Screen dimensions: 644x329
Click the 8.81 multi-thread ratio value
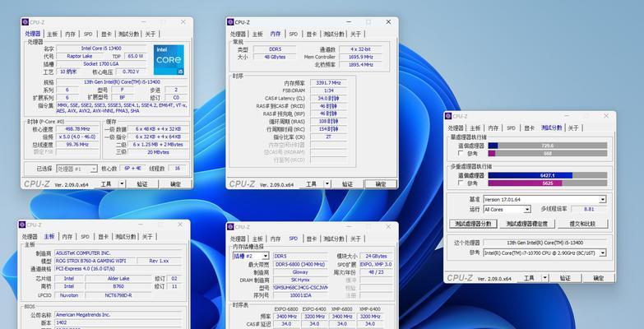[x=589, y=209]
